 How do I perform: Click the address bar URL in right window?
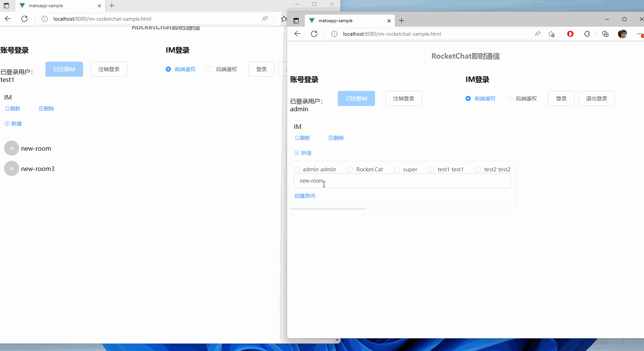392,34
